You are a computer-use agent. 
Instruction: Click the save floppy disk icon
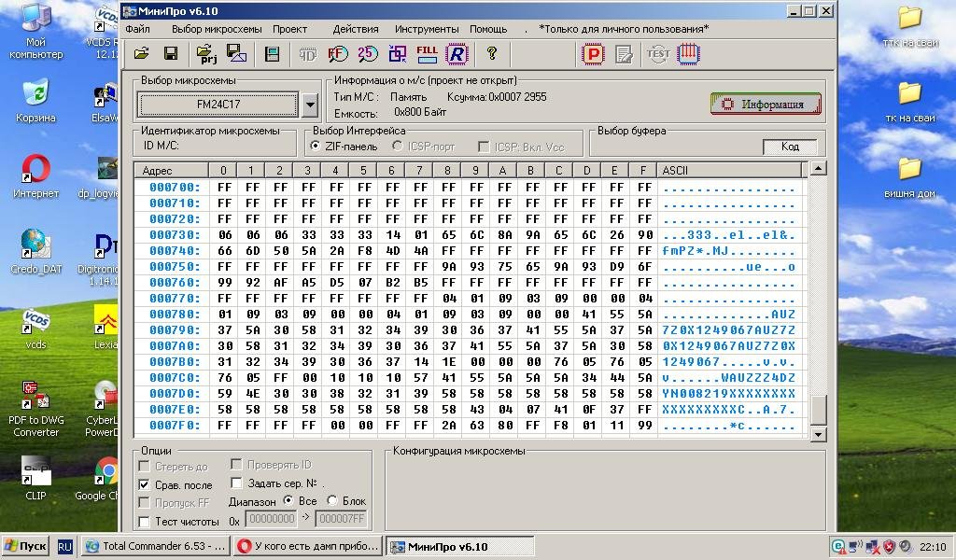171,54
